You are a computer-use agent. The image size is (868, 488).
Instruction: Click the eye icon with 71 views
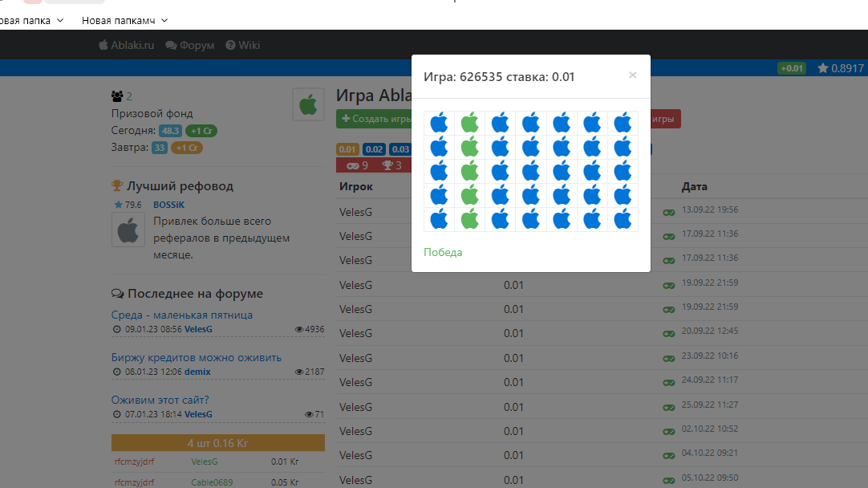click(x=309, y=414)
